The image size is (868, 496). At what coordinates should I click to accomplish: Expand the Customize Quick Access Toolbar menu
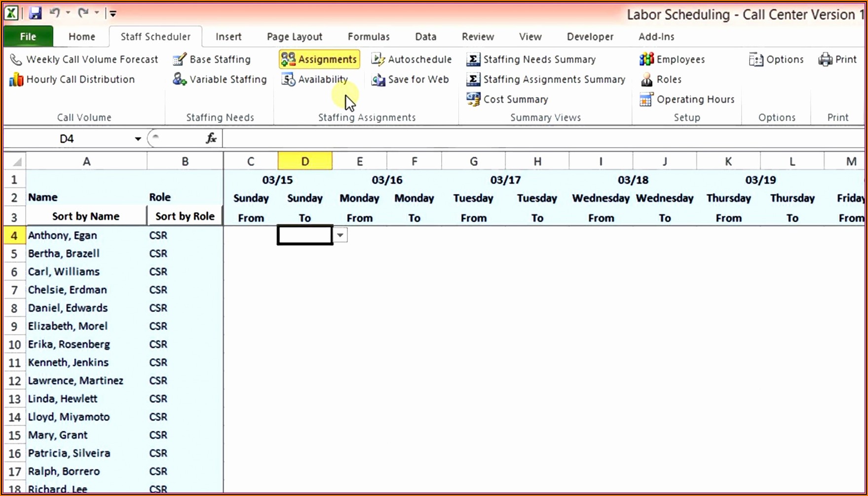113,14
